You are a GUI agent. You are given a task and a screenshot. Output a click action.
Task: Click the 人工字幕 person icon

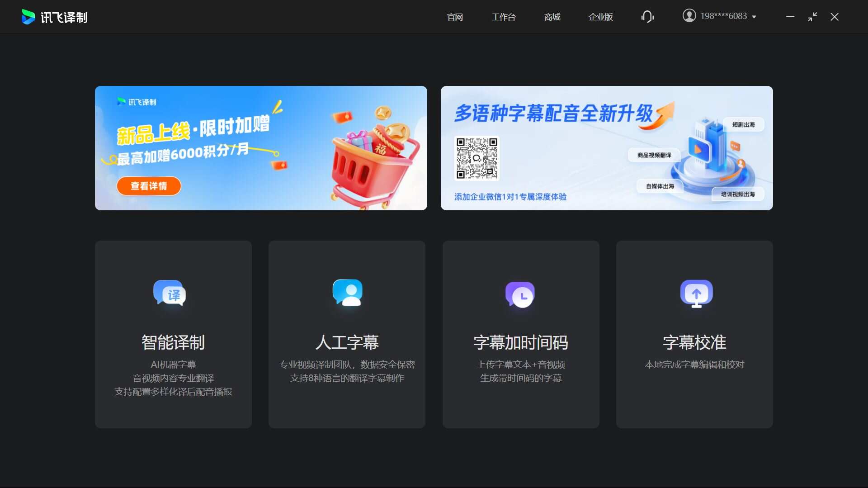pyautogui.click(x=347, y=293)
